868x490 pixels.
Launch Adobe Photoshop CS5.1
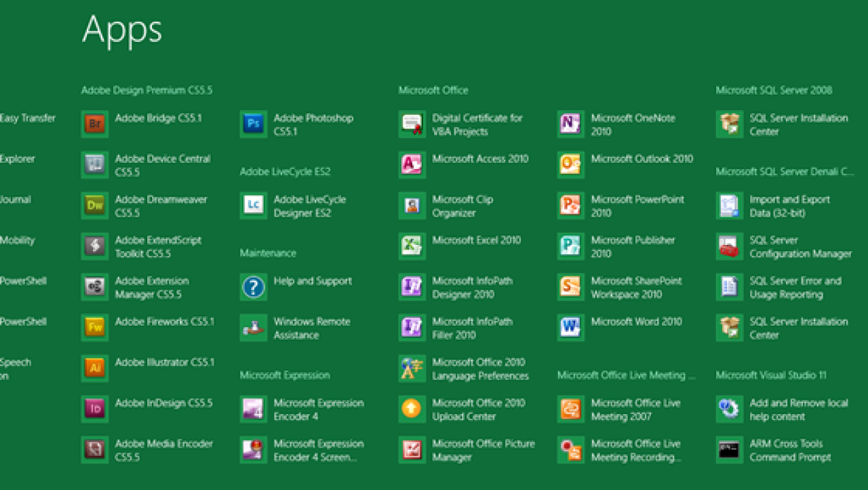[x=297, y=124]
